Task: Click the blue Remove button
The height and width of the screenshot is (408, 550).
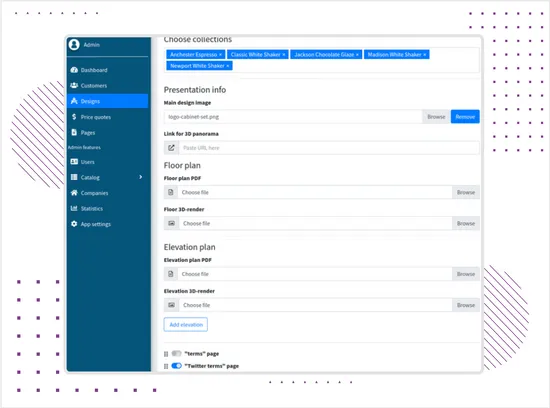Action: [465, 117]
